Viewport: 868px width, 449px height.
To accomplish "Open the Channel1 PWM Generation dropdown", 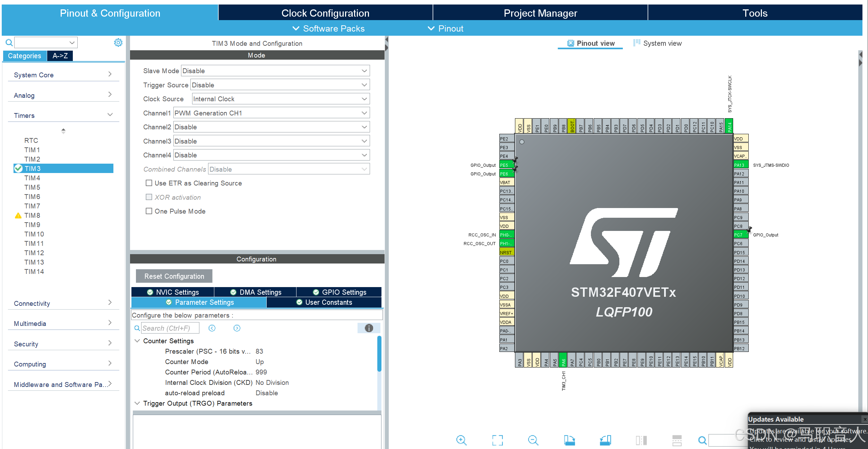I will click(x=272, y=113).
